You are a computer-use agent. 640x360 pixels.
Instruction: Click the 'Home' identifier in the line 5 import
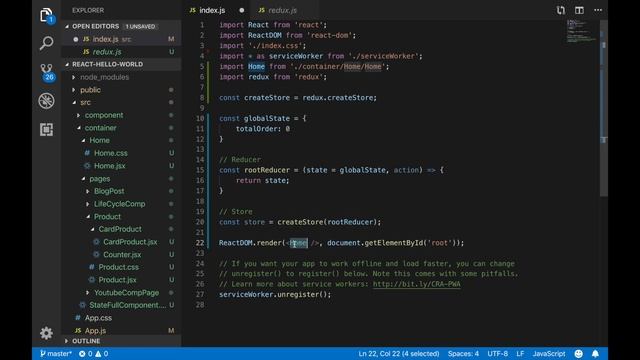click(256, 67)
